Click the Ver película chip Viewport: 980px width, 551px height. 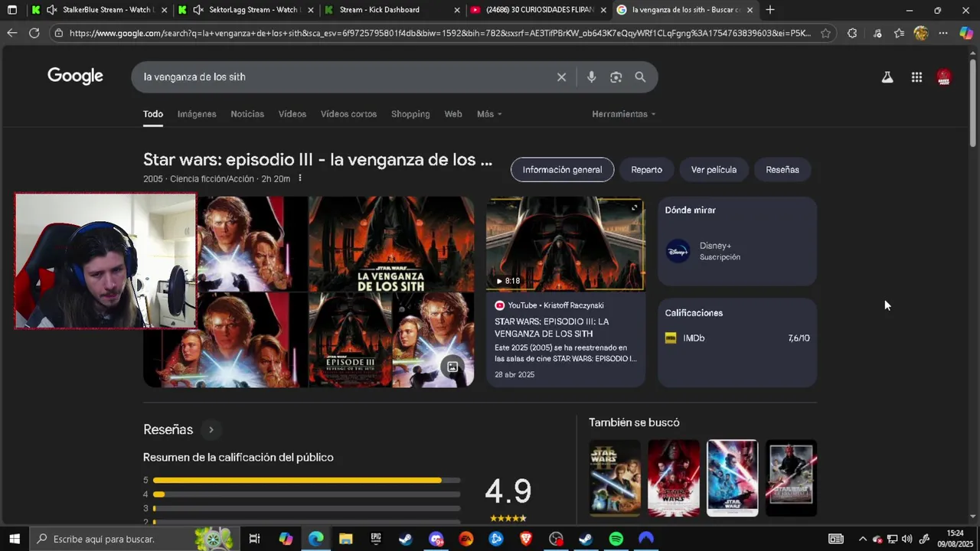[714, 170]
